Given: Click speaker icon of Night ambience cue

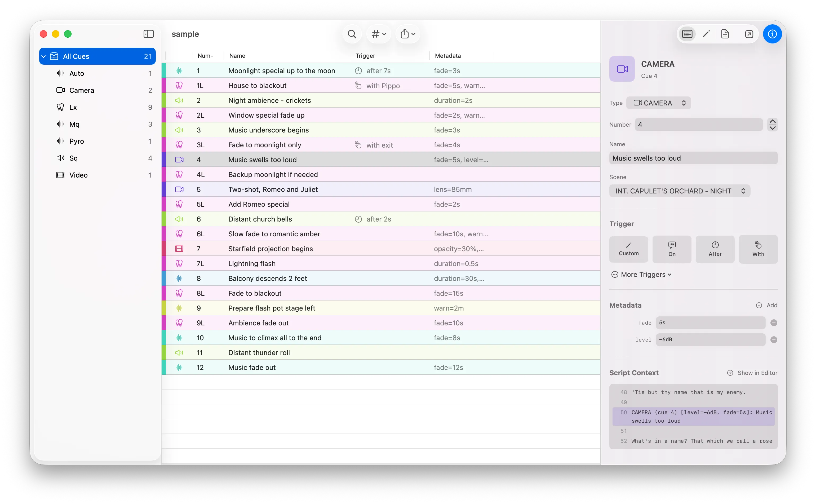Looking at the screenshot, I should tap(179, 100).
